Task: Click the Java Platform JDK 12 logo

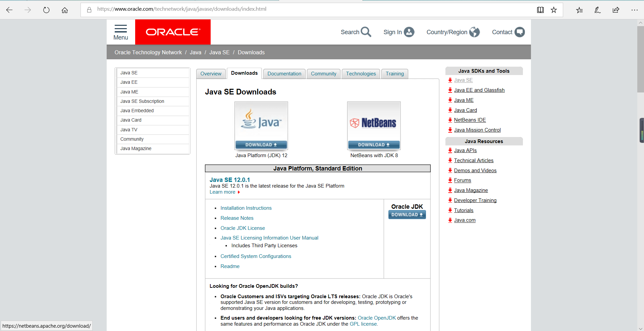Action: click(261, 121)
